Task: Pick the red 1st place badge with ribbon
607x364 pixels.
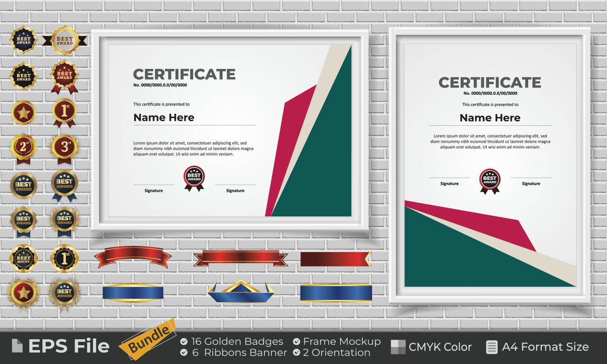Action: pos(65,113)
